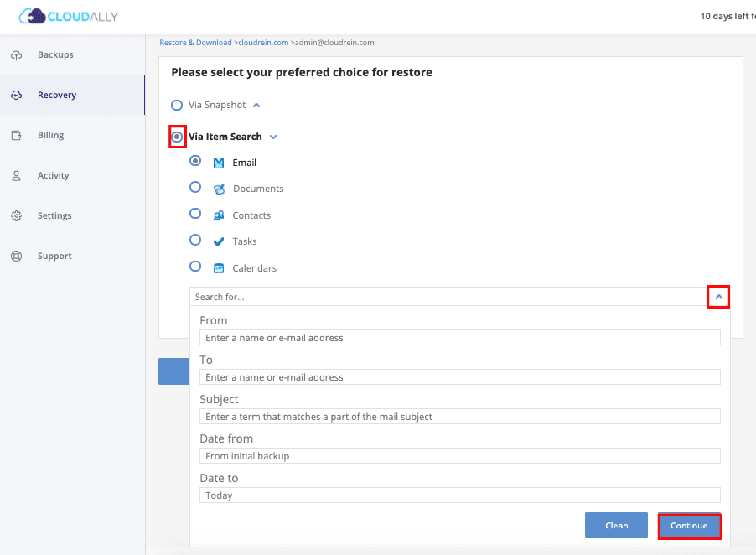Open the Date to field

point(460,495)
